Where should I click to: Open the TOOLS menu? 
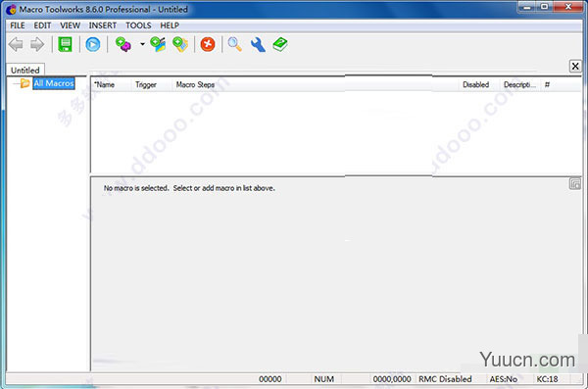pyautogui.click(x=138, y=25)
